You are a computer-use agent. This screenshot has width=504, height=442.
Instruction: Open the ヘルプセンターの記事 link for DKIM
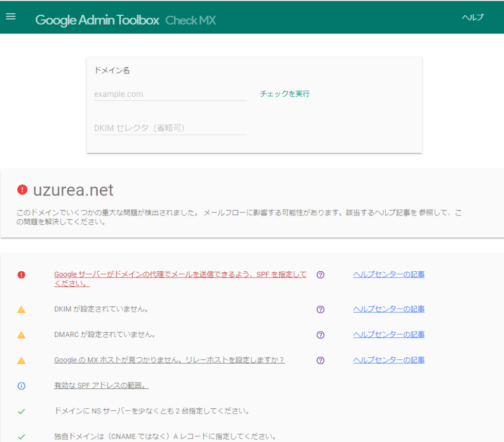(x=388, y=309)
